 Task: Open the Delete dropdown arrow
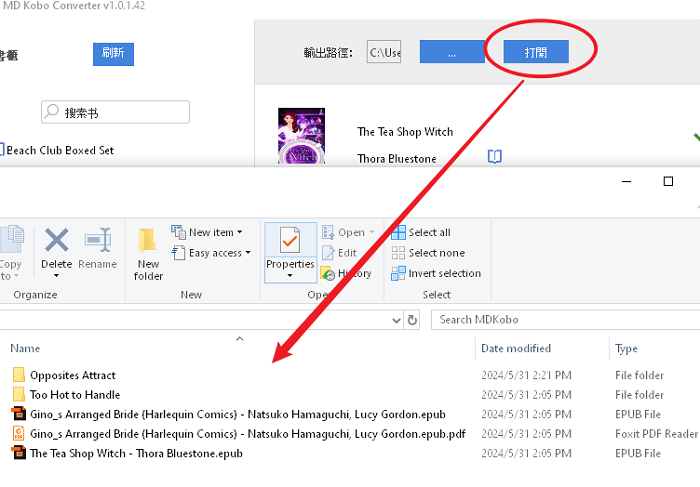56,276
